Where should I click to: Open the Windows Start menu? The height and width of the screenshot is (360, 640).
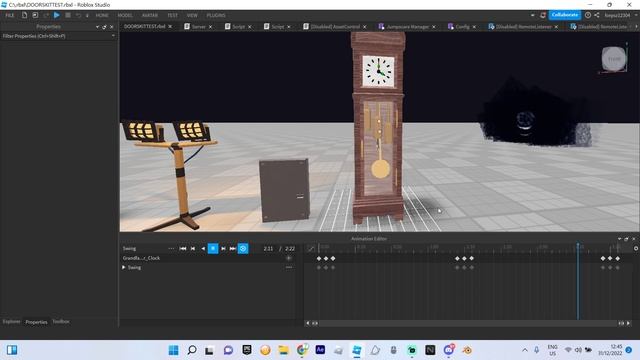tap(173, 350)
